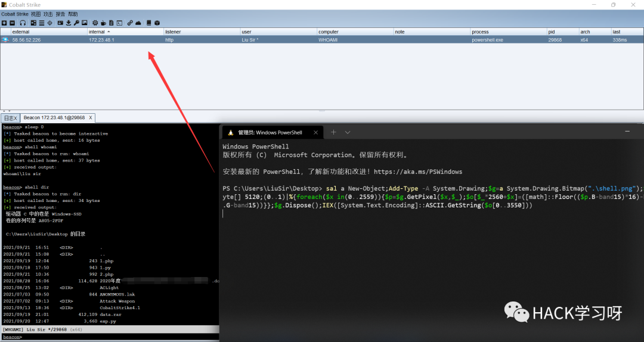
Task: Open the 视图 menu
Action: point(36,14)
